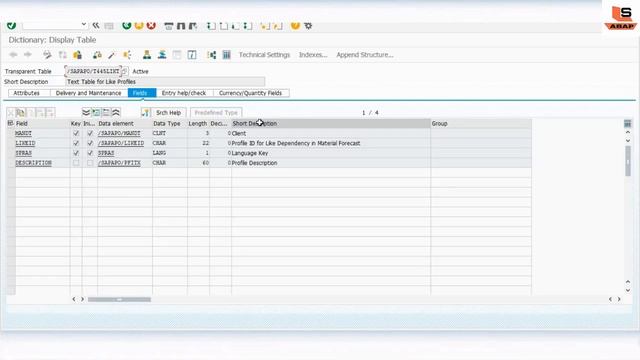Click the Find binoculars icon
This screenshot has width=640, height=360.
181,26
